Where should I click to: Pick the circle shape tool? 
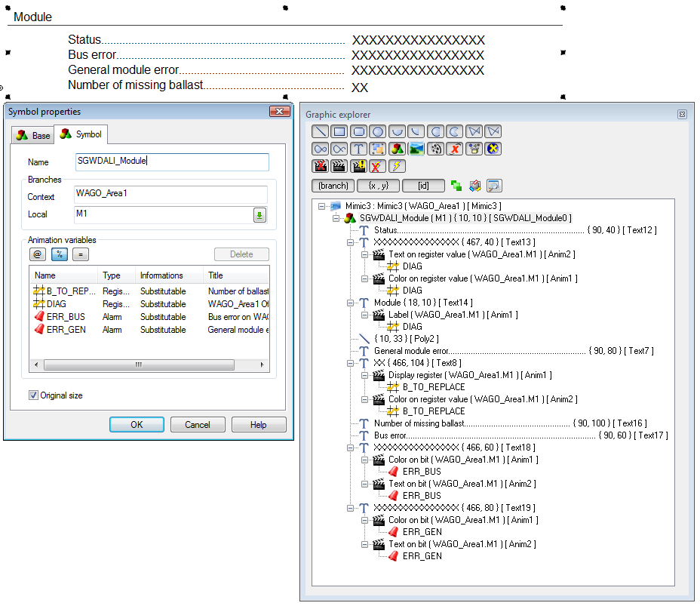378,131
